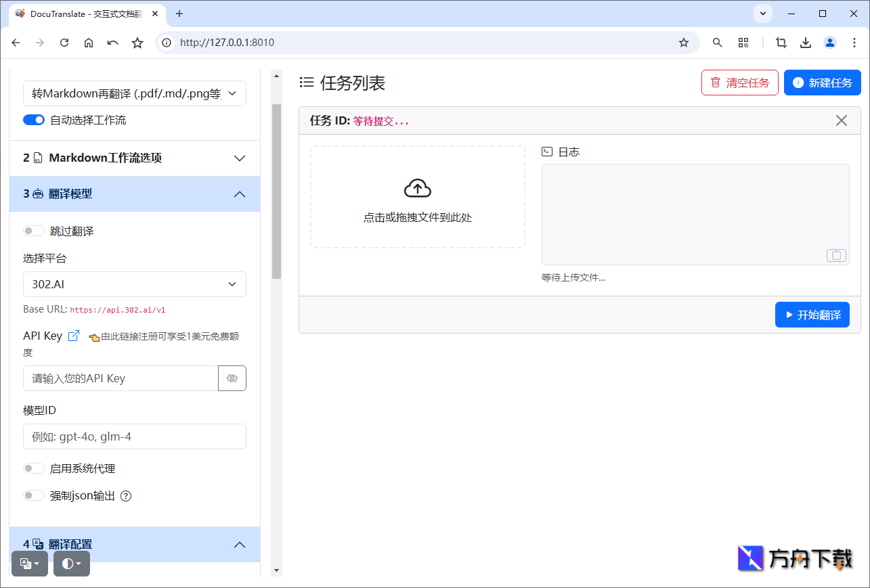
Task: Open the 选择平台 dropdown showing 302.AI
Action: tap(134, 284)
